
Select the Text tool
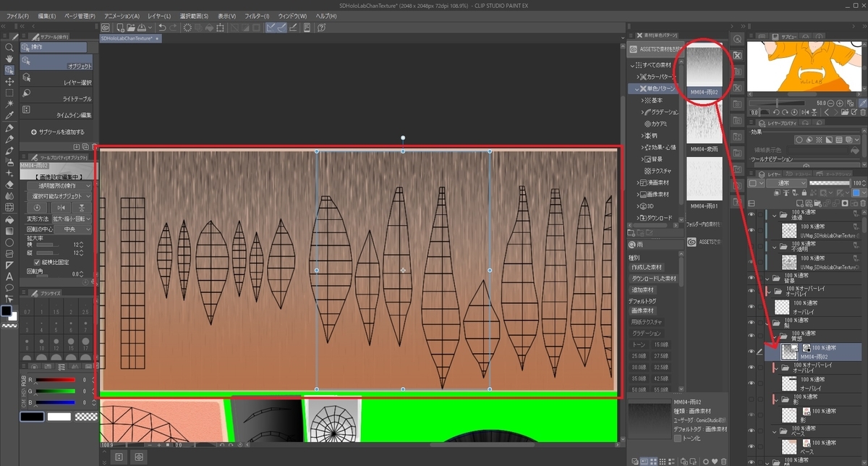click(x=9, y=276)
